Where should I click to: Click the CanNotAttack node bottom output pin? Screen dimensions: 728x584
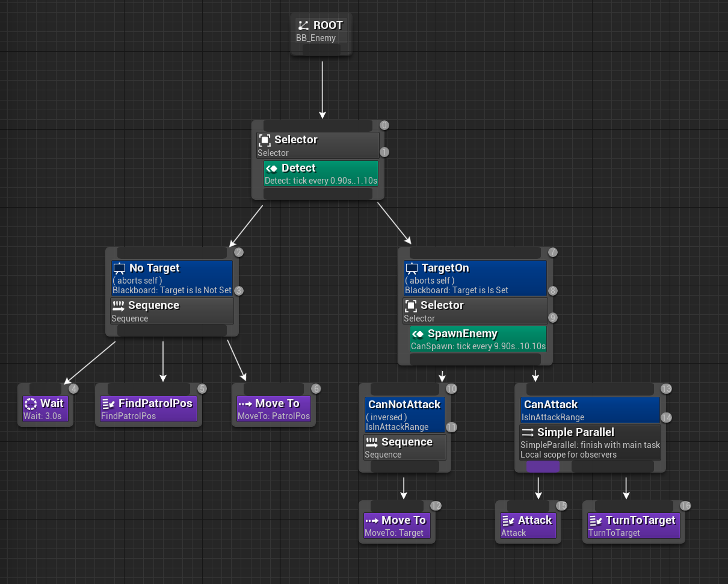[405, 467]
